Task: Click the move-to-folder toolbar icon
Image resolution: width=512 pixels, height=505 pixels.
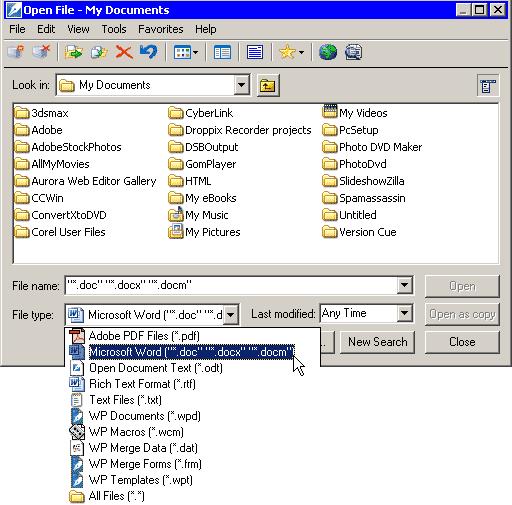Action: [x=74, y=52]
